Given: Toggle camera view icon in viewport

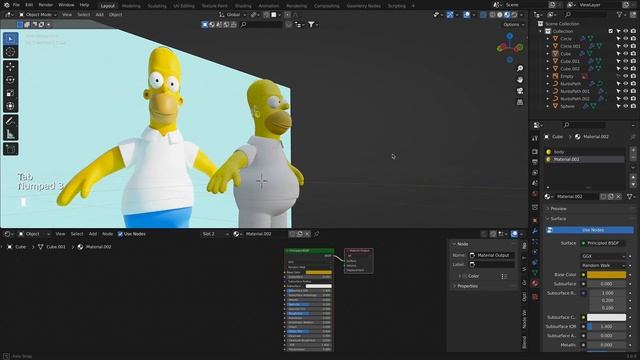Looking at the screenshot, I should pos(520,91).
